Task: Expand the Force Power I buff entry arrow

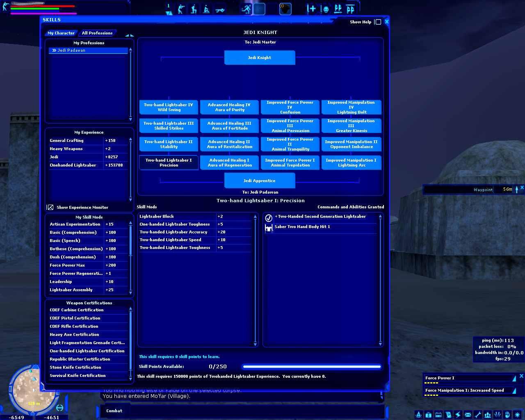Action: pos(514,379)
